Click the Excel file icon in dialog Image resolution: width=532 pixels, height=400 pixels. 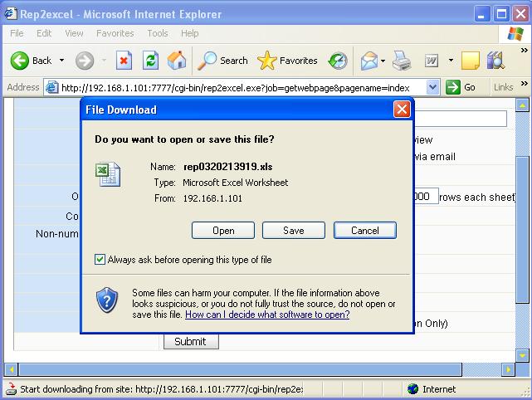108,174
